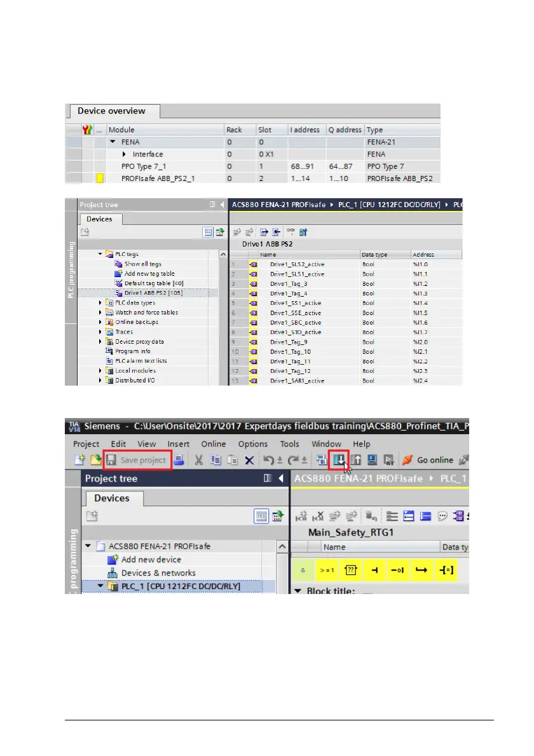Collapse the PLC tags folder
The width and height of the screenshot is (534, 756).
(100, 254)
